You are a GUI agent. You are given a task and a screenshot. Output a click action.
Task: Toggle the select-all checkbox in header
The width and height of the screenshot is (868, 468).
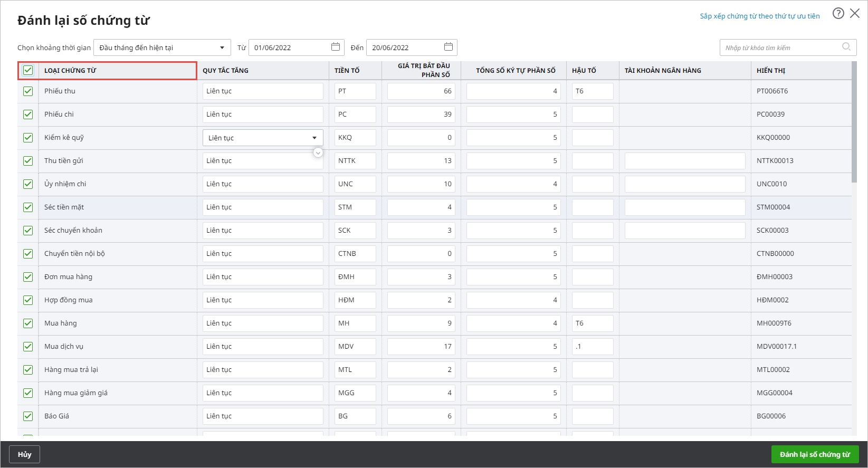[28, 70]
